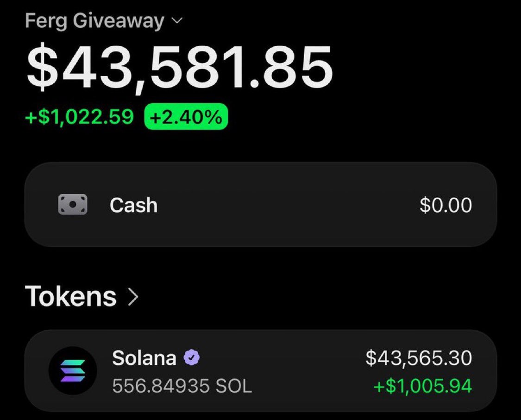This screenshot has height=420, width=521.
Task: Tap the +$1,005.94 Solana gain
Action: (x=423, y=386)
